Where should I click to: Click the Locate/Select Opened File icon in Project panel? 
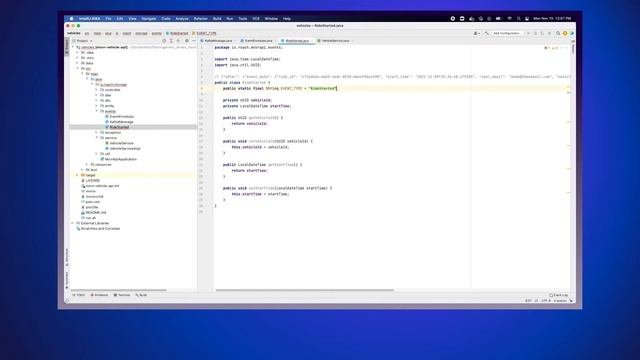click(164, 41)
